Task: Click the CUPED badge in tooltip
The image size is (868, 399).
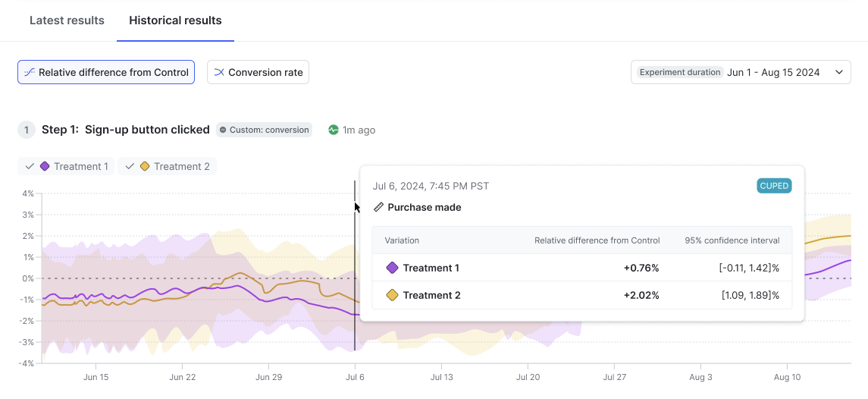Action: 775,186
